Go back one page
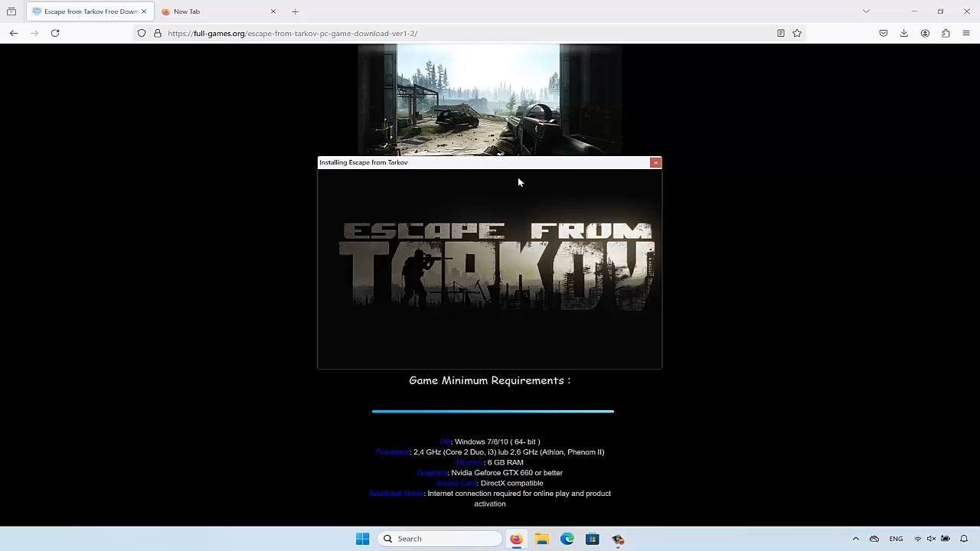This screenshot has height=551, width=980. (x=14, y=33)
